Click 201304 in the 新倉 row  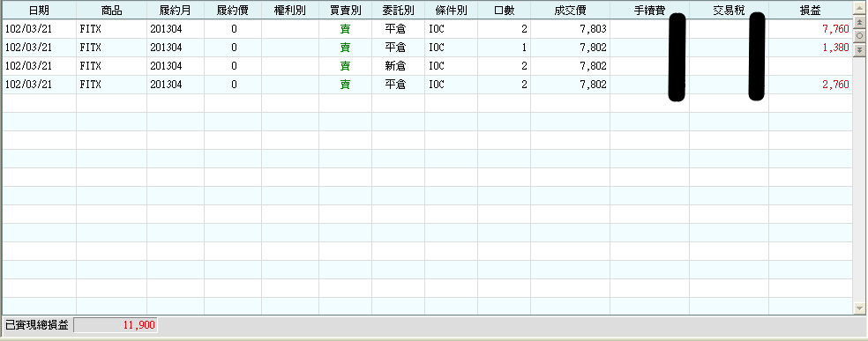click(x=176, y=66)
